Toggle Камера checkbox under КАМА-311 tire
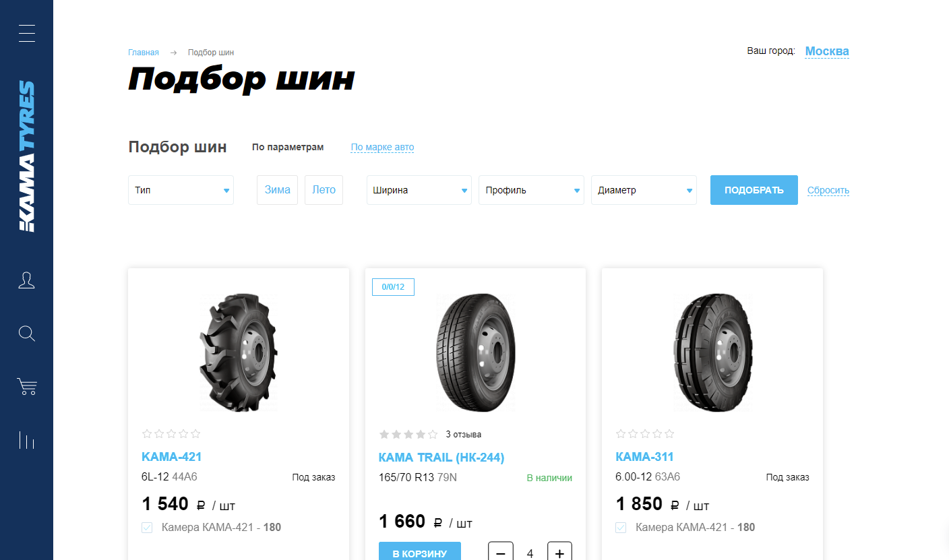949x560 pixels. [x=621, y=528]
